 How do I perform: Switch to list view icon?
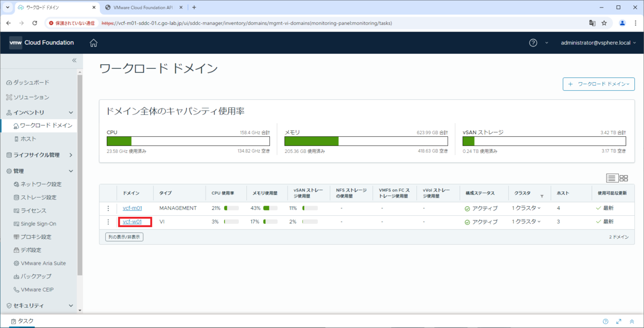611,178
